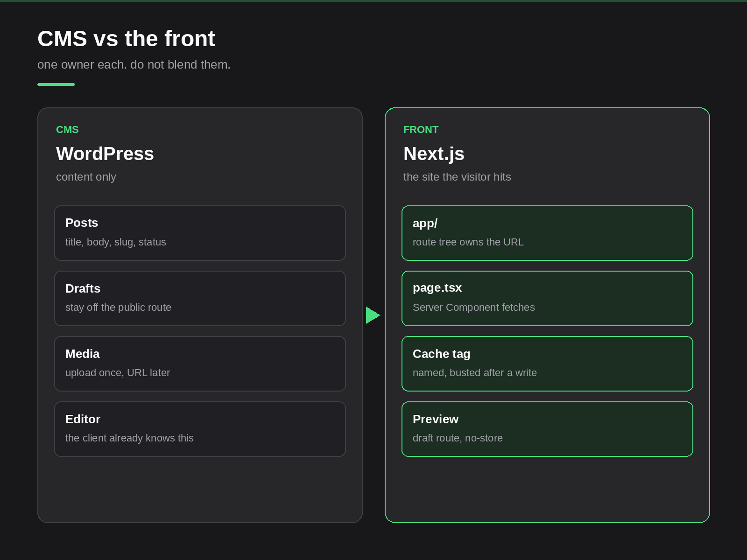Select the "Drafts" card title
The image size is (747, 560).
(x=83, y=288)
